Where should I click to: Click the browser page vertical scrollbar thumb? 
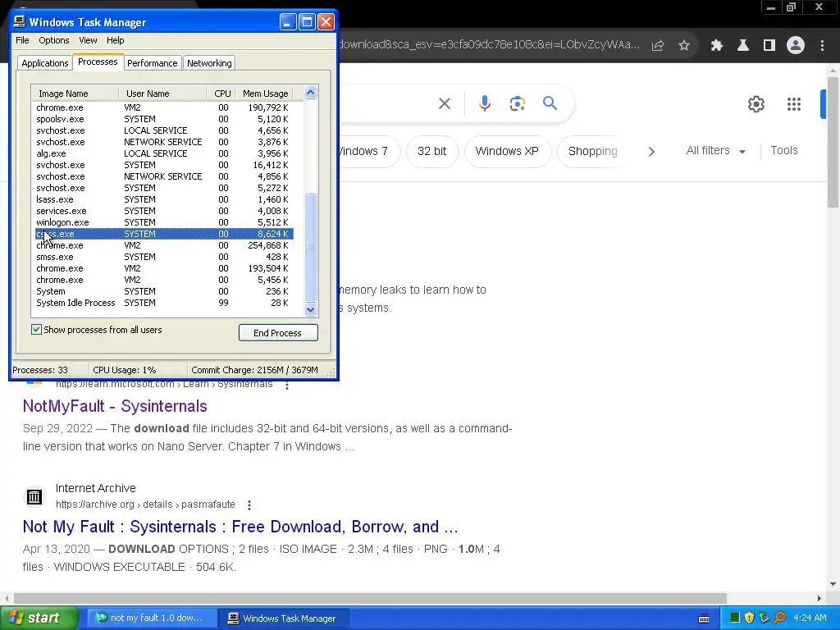coord(833,142)
